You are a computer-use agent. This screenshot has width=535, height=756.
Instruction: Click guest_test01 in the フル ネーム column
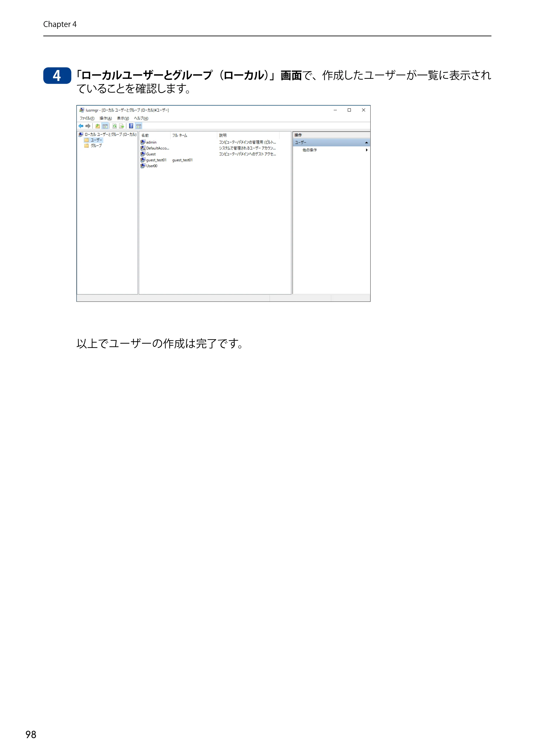point(182,160)
